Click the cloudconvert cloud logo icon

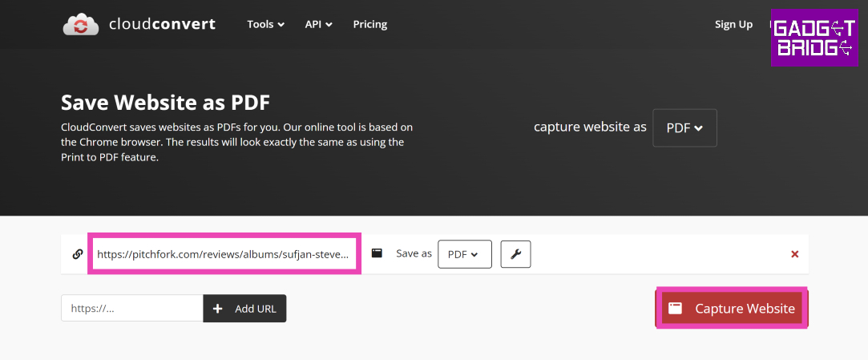click(x=81, y=25)
